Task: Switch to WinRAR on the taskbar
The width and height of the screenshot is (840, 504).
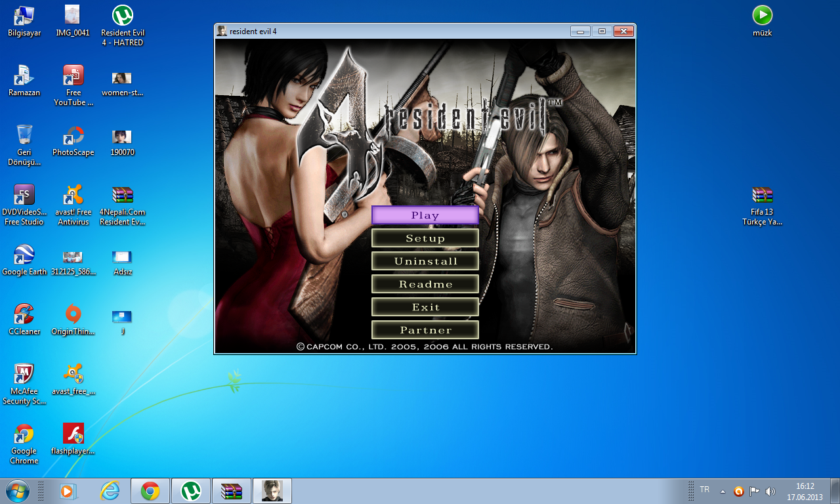Action: pyautogui.click(x=232, y=491)
